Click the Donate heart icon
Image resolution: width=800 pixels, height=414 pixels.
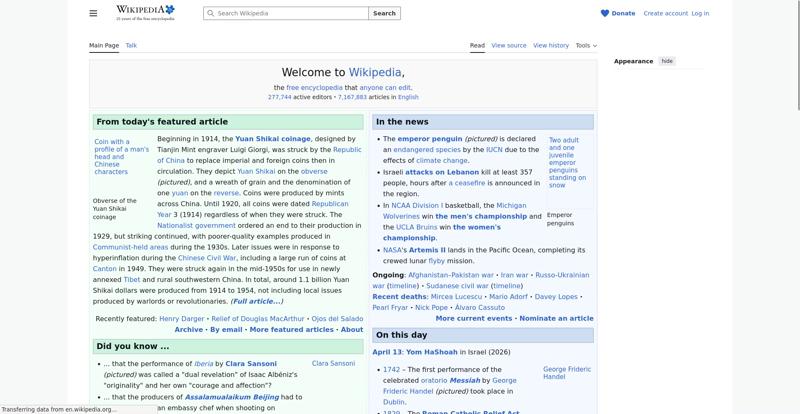click(605, 13)
